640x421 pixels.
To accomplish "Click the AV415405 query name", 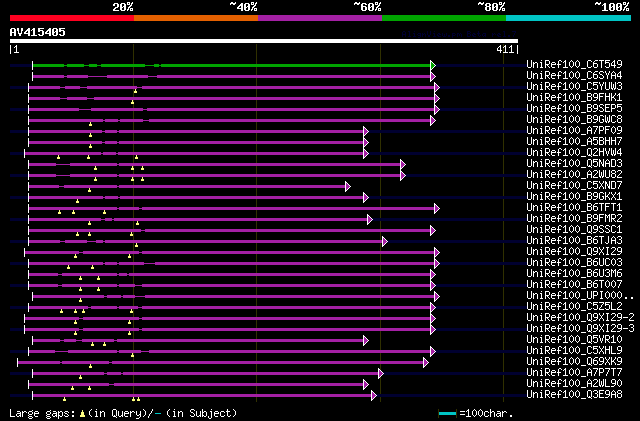I will 38,32.
